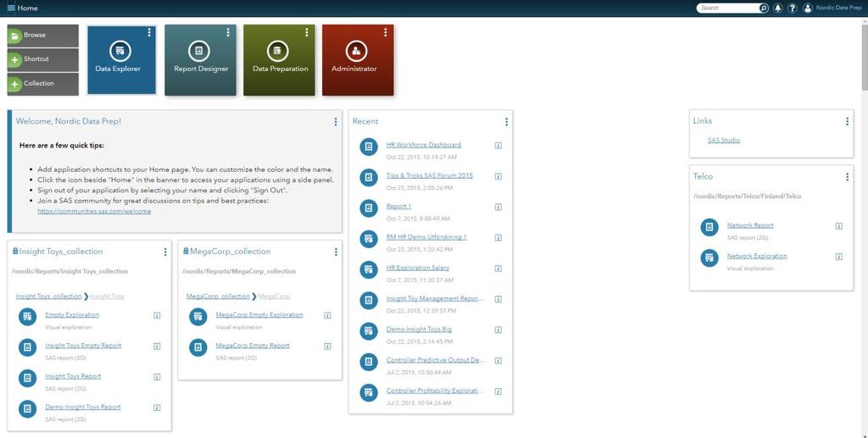
Task: Launch the Data Preparation tile
Action: pos(279,60)
